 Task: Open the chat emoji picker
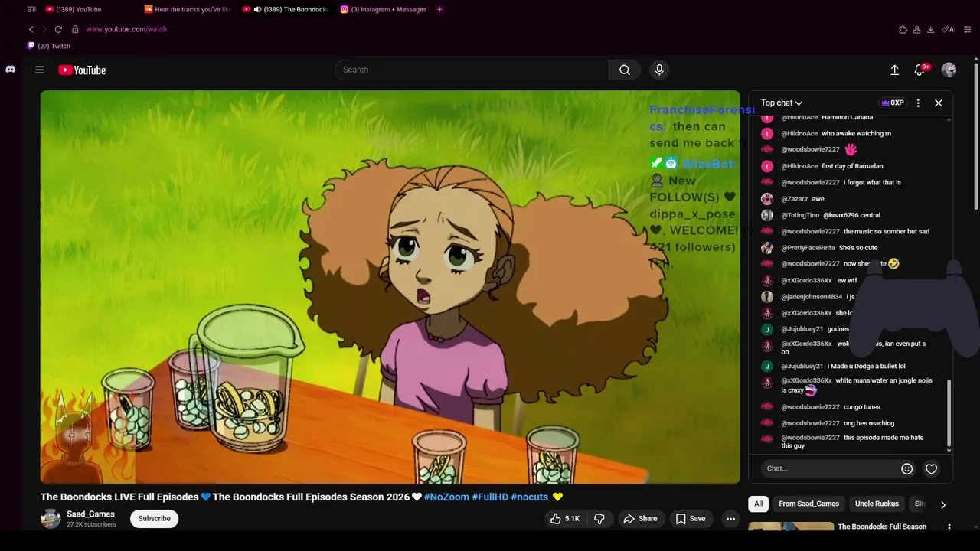pyautogui.click(x=906, y=468)
